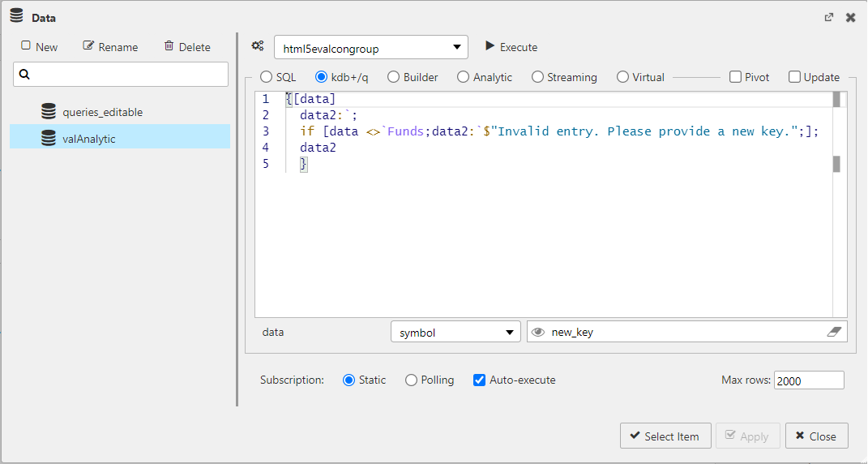Screen dimensions: 868x464
Task: Click the pop-out window icon
Action: 829,17
